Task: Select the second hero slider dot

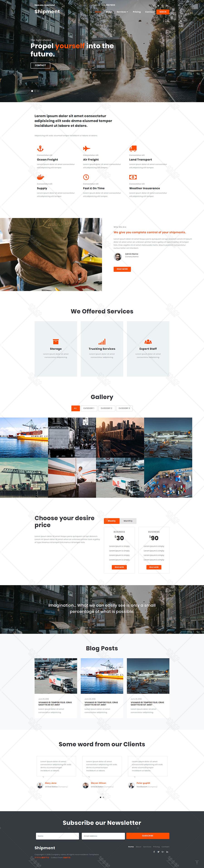Action: (x=35, y=91)
